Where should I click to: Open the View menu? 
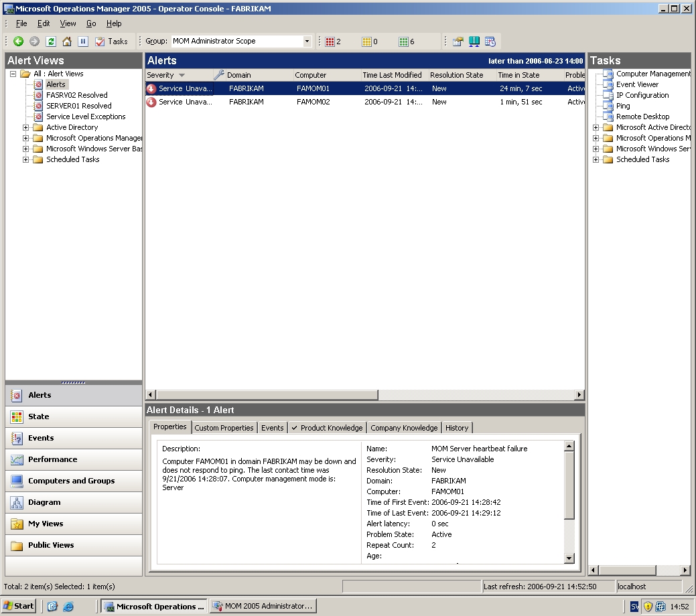point(68,23)
